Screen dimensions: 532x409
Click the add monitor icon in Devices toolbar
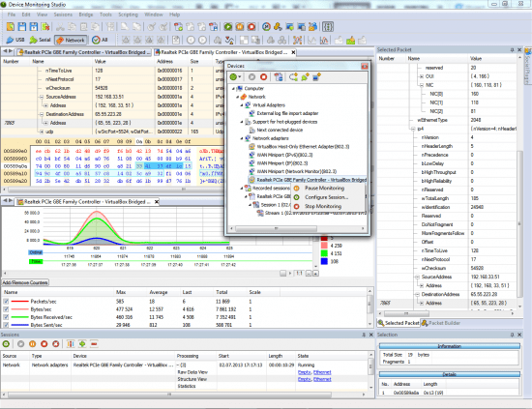316,77
